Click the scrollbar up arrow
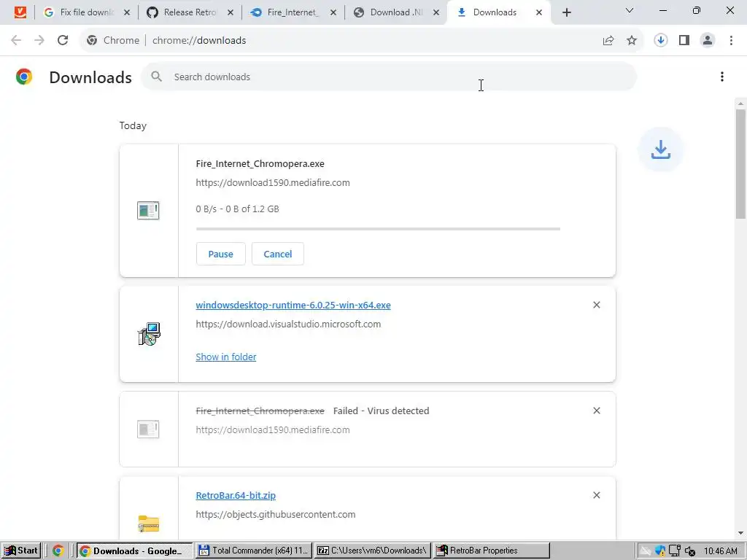This screenshot has width=747, height=560. point(740,103)
